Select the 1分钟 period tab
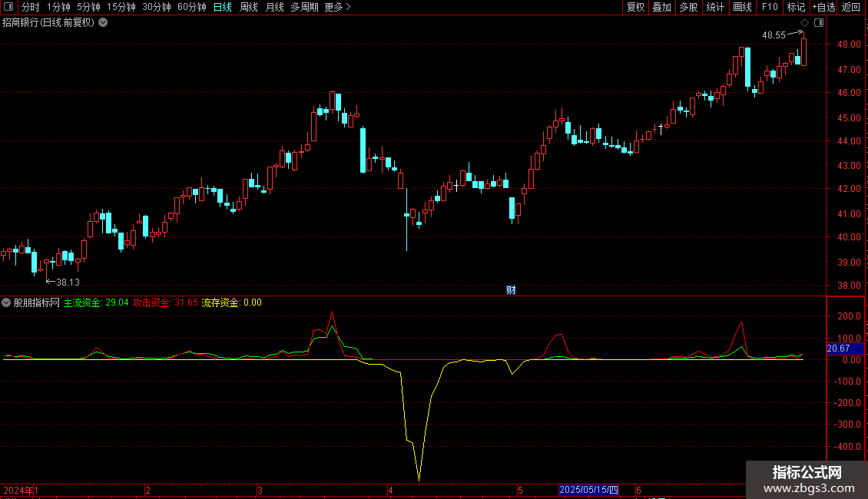Image resolution: width=868 pixels, height=499 pixels. (58, 7)
